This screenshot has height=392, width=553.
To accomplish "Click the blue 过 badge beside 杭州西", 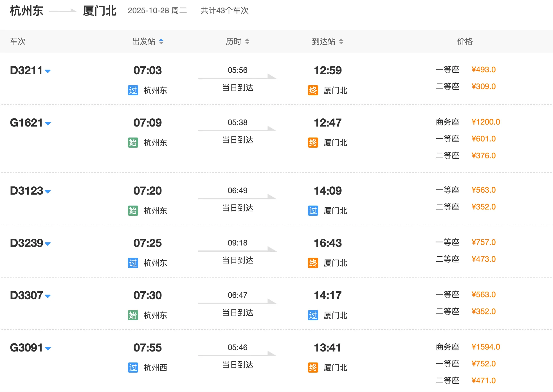I will (133, 368).
